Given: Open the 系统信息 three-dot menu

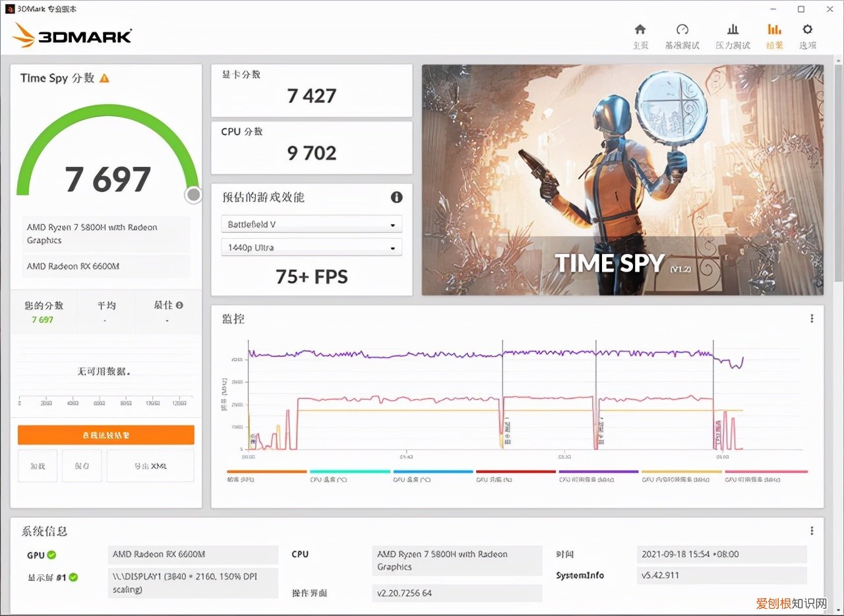Looking at the screenshot, I should point(812,530).
